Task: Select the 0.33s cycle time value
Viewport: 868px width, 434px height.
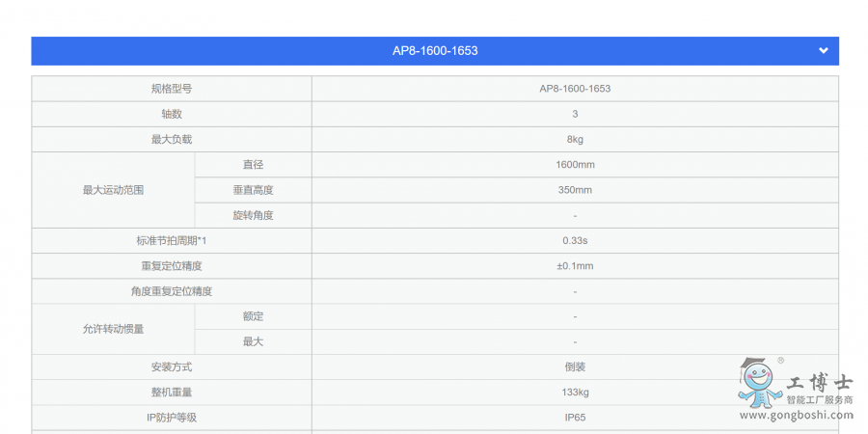Action: click(575, 240)
